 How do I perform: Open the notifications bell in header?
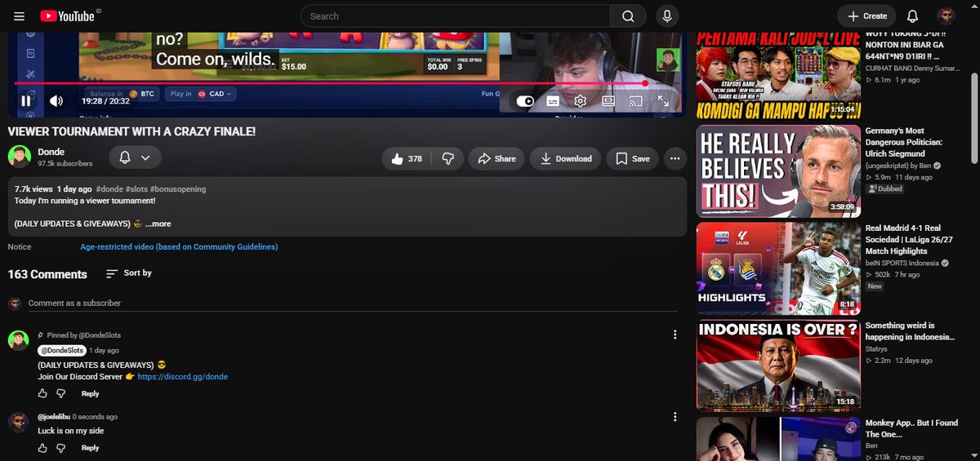[912, 16]
